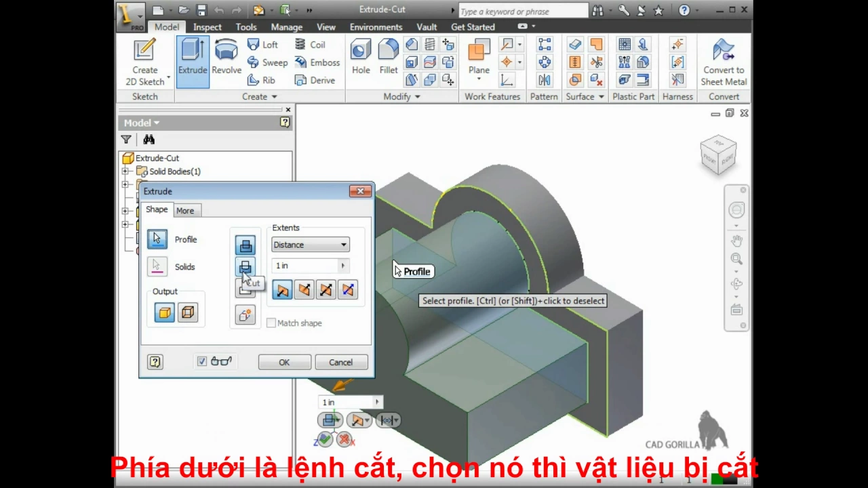
Task: Click the UCS work feature icon
Action: (507, 80)
